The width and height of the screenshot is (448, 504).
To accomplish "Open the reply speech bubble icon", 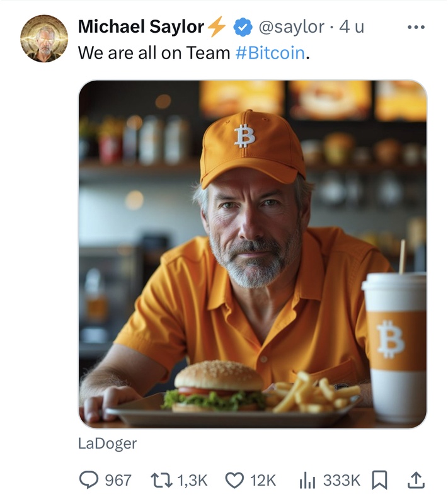I will coord(88,481).
